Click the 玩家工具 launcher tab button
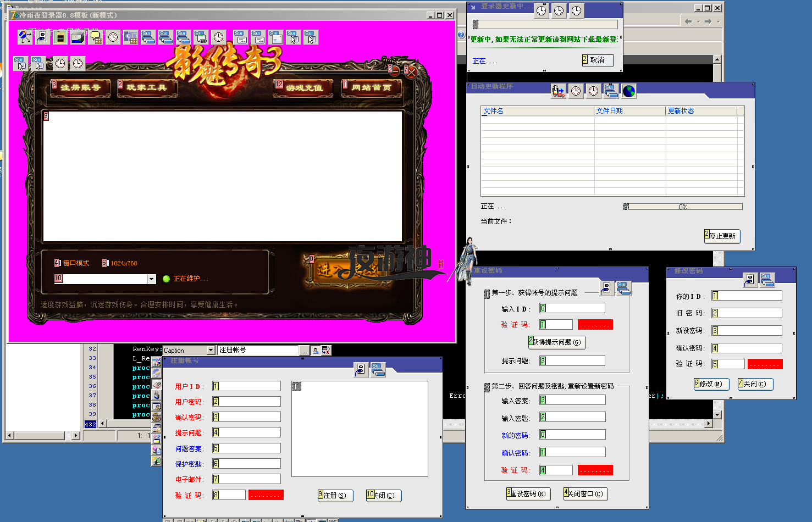The height and width of the screenshot is (522, 812). click(147, 88)
